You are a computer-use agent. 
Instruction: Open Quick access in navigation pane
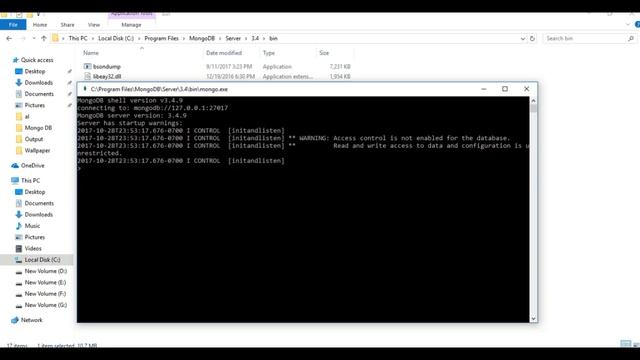click(x=37, y=60)
